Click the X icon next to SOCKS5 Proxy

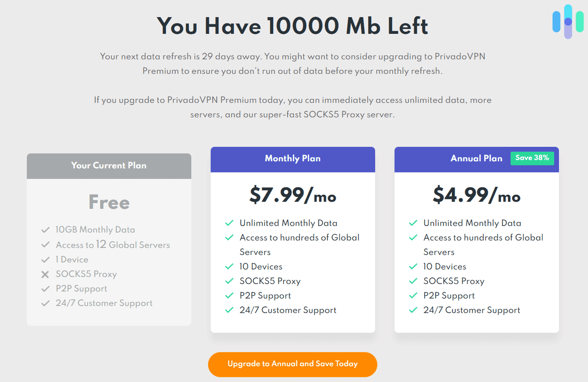pyautogui.click(x=46, y=274)
